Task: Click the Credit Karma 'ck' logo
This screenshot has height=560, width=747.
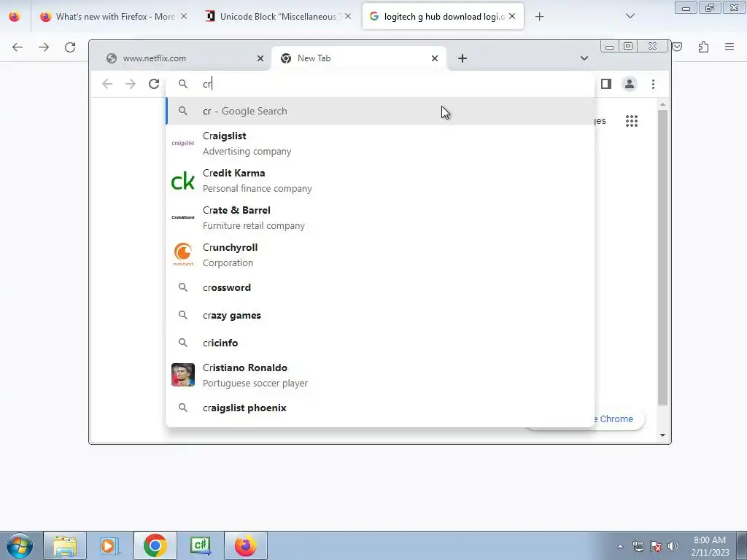Action: coord(183,181)
